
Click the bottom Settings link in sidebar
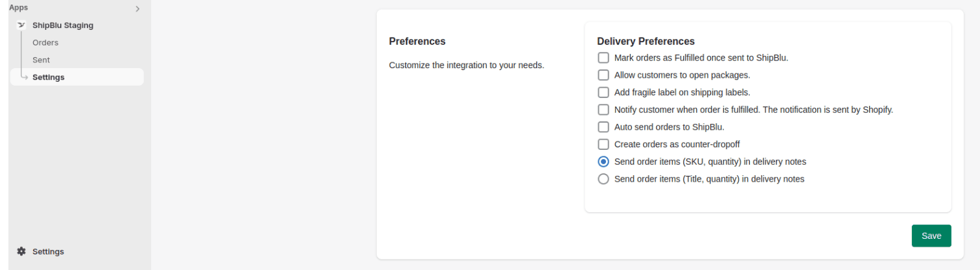(x=48, y=251)
